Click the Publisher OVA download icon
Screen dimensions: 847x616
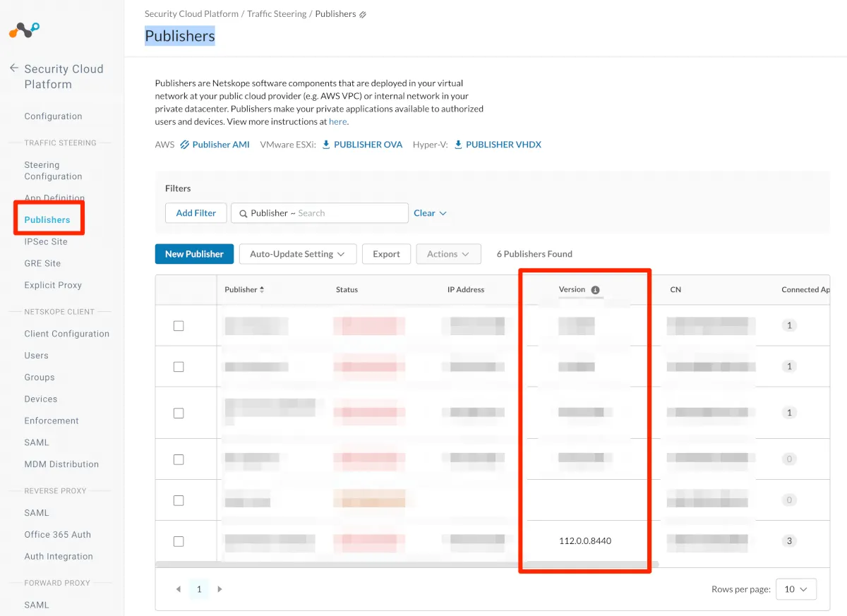pyautogui.click(x=326, y=144)
